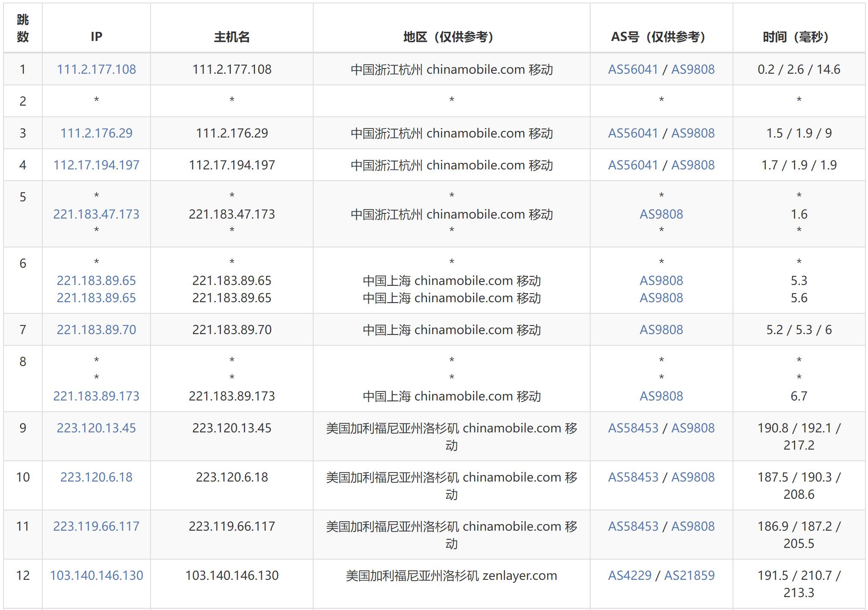Open the AS56041 link in hop 4

[633, 165]
